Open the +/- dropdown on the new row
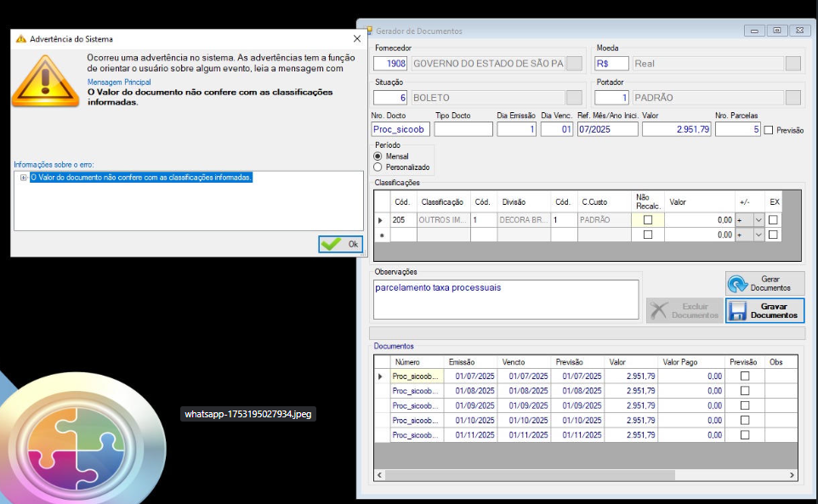818x504 pixels. [x=758, y=235]
